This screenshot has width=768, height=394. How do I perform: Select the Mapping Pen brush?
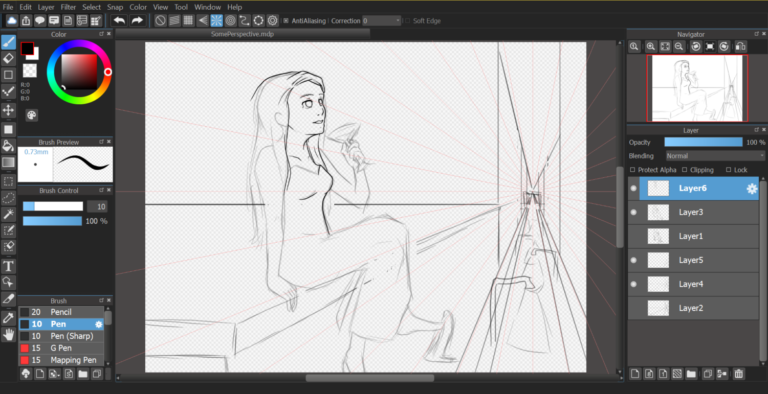click(61, 360)
